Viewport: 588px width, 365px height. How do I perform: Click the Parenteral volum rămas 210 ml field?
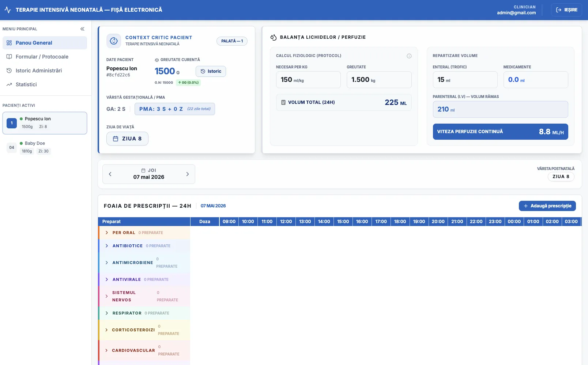coord(501,109)
